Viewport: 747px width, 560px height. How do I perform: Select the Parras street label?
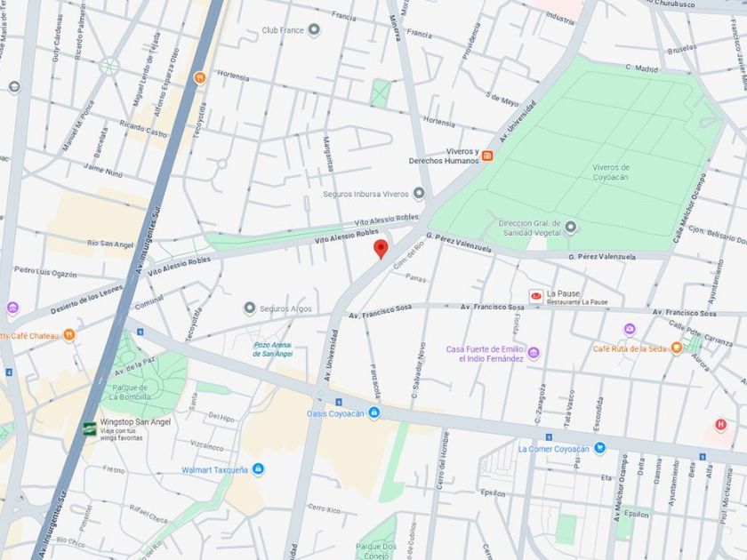point(416,277)
